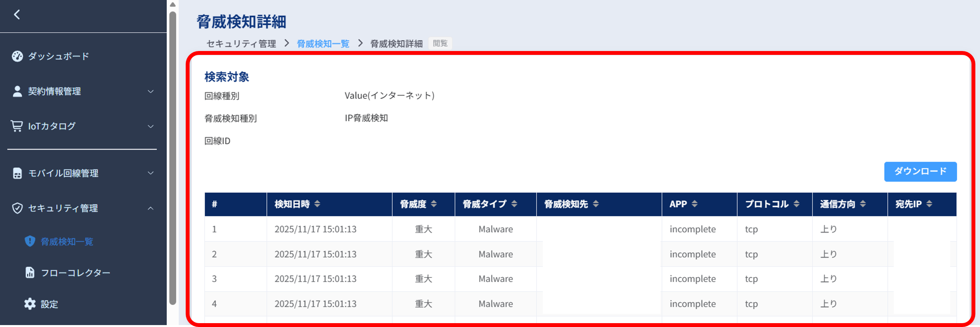This screenshot has width=980, height=327.
Task: Click the APP column header label
Action: click(x=678, y=204)
